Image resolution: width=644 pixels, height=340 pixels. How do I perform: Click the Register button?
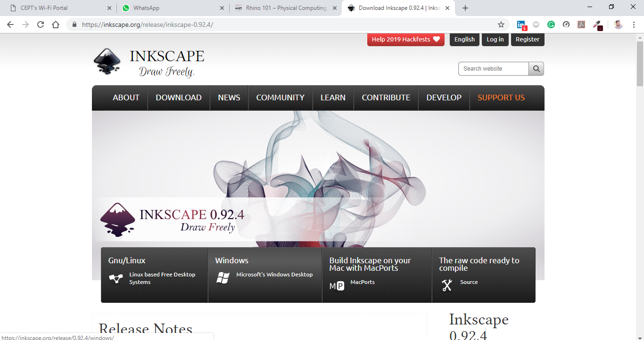(x=528, y=40)
